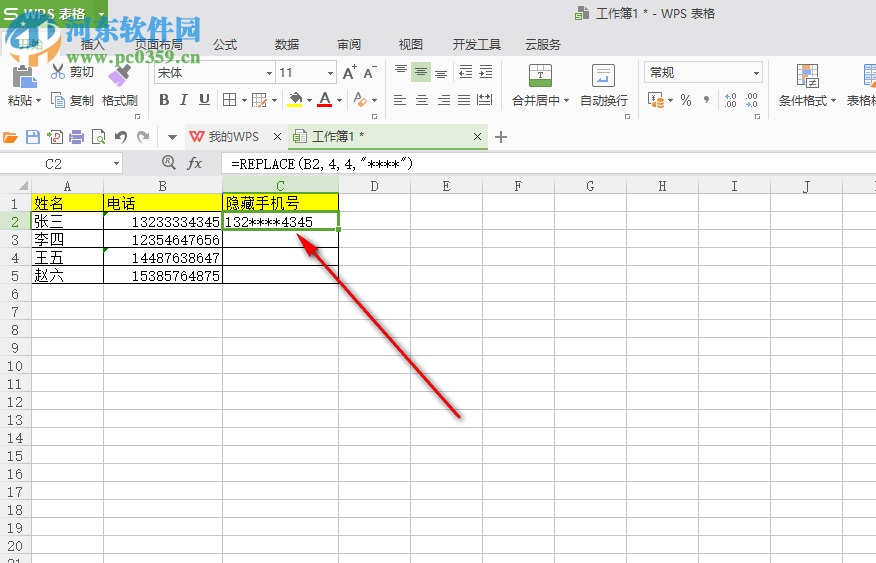Center text horizontally
Image resolution: width=876 pixels, height=563 pixels.
click(x=422, y=100)
